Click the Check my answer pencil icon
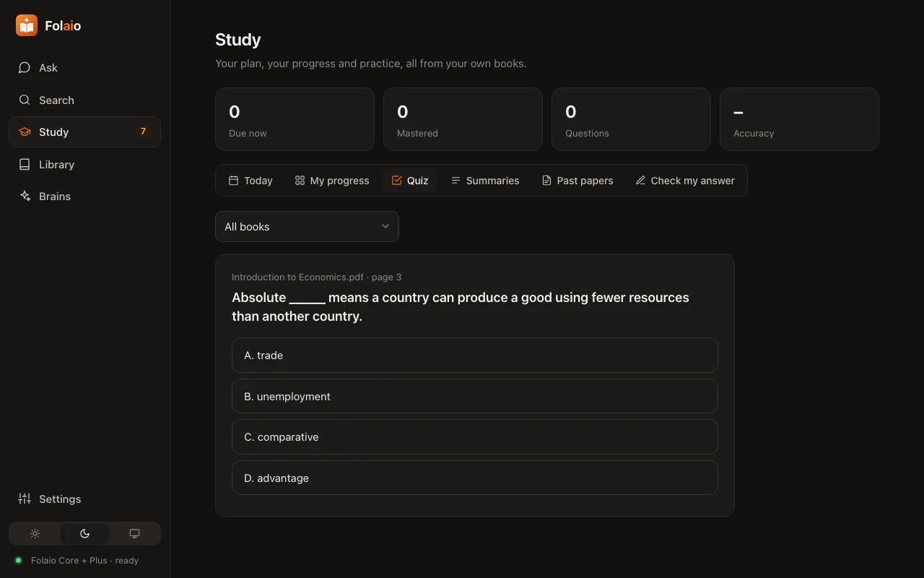Viewport: 924px width, 578px height. coord(640,180)
